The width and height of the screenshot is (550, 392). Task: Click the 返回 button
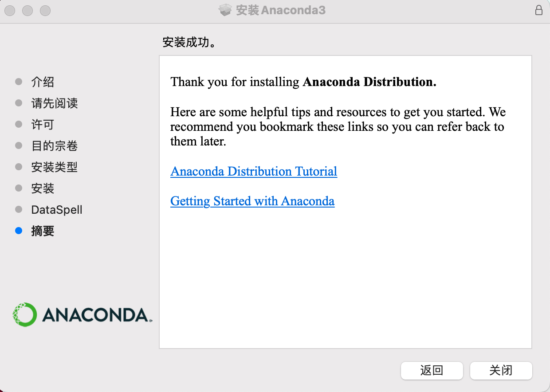pos(432,371)
